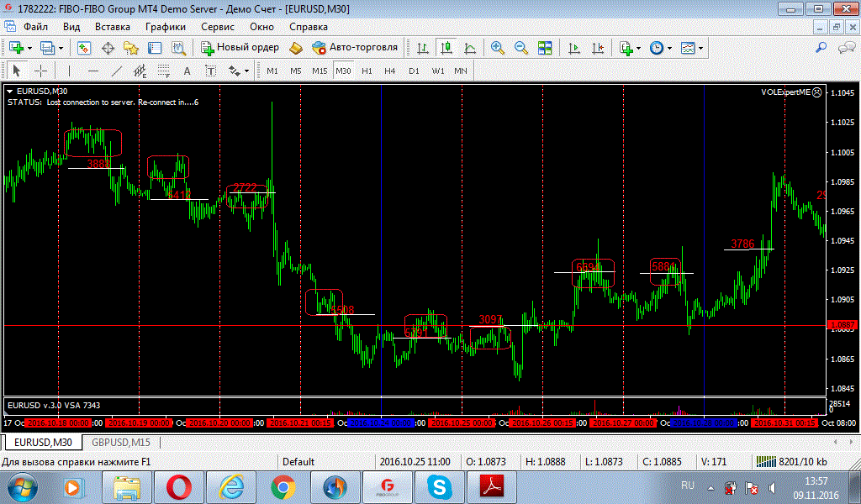Draw a vertical line on chart
861x504 pixels.
69,71
